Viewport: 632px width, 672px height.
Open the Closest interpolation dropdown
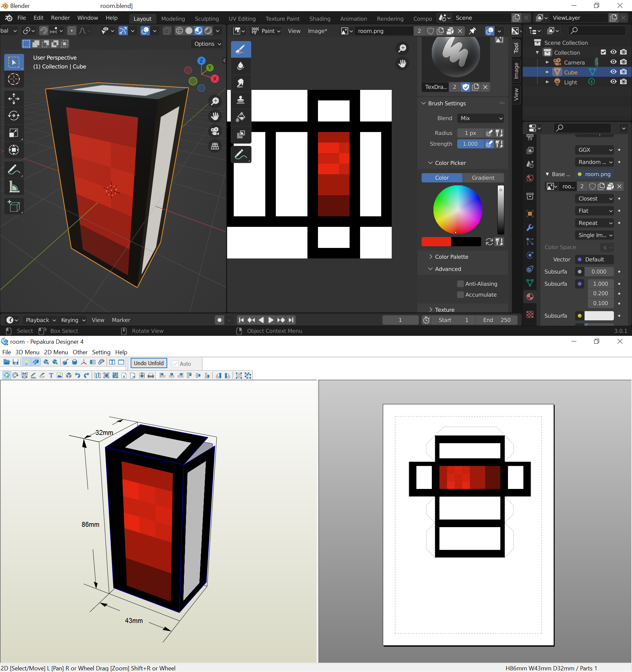coord(594,199)
